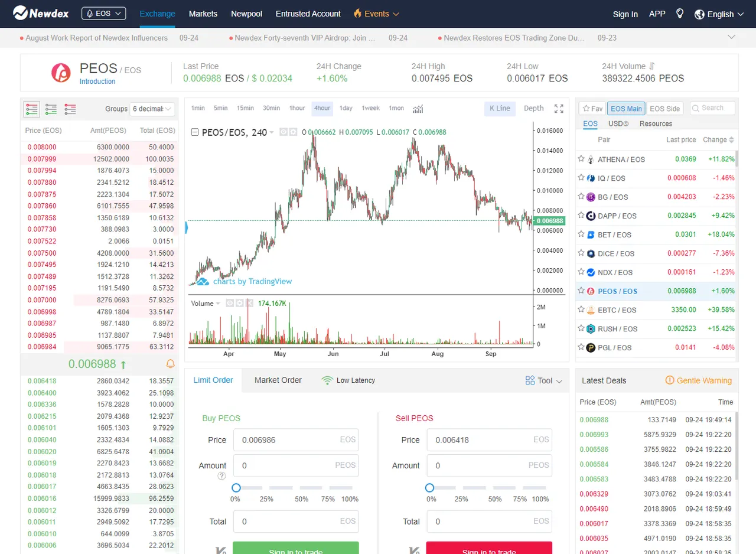
Task: Expand chart to fullscreen
Action: 559,108
